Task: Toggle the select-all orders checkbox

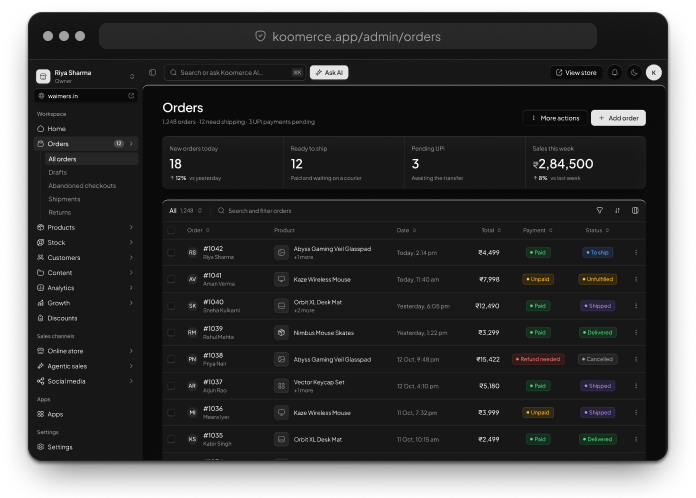Action: click(x=171, y=230)
